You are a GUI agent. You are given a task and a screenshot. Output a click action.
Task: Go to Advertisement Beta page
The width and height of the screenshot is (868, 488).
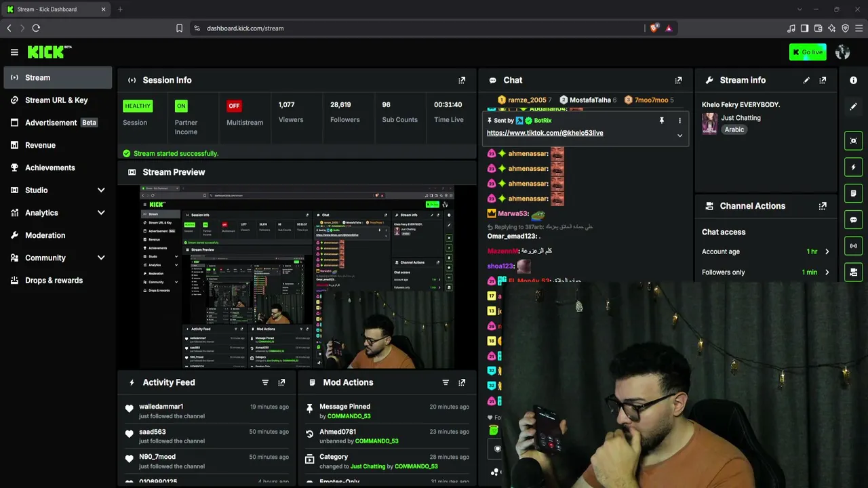pyautogui.click(x=58, y=123)
